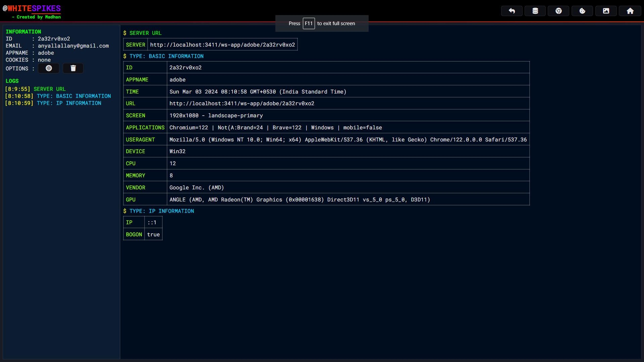Click the back arrow icon in top bar

pyautogui.click(x=512, y=11)
